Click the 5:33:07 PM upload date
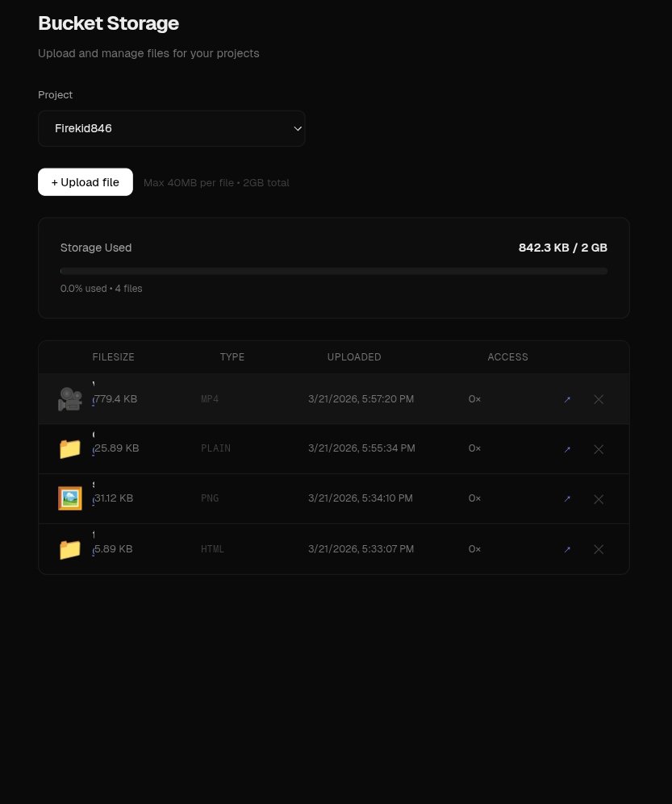The width and height of the screenshot is (672, 804). [x=361, y=548]
